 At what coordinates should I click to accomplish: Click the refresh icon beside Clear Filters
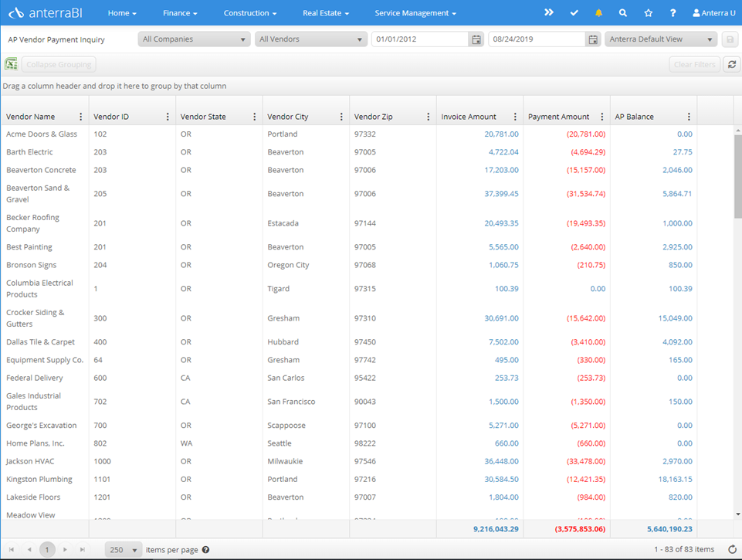732,65
